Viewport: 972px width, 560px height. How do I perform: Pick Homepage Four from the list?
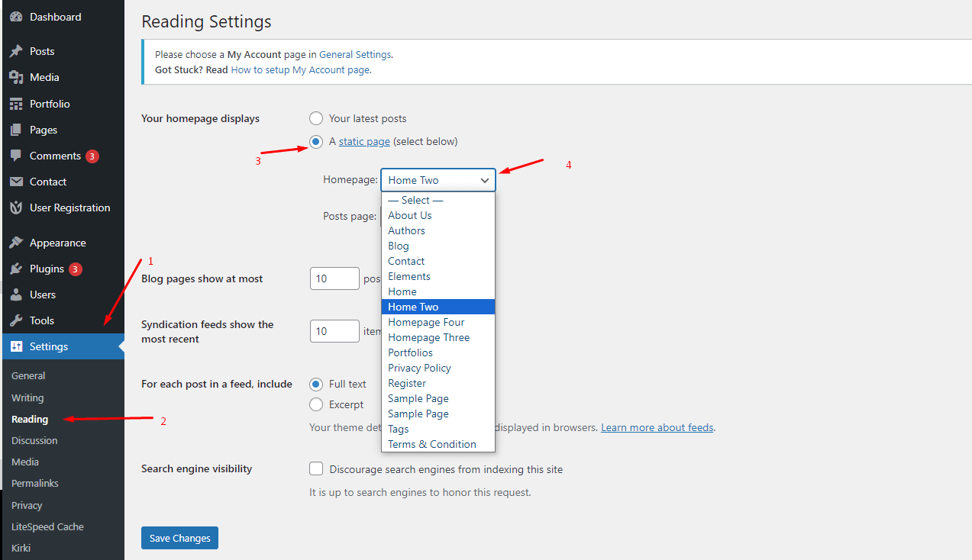(x=438, y=322)
